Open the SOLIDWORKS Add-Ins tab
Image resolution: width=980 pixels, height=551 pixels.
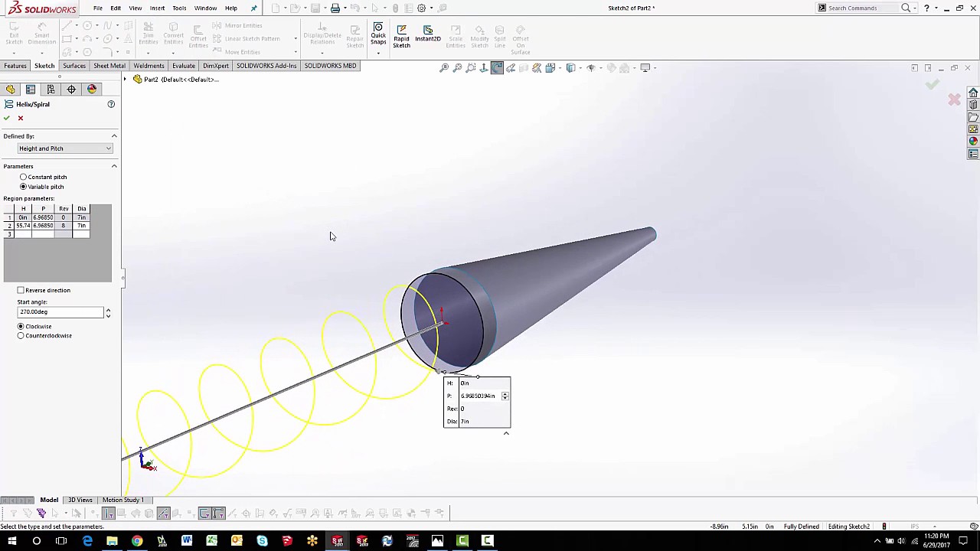click(266, 66)
